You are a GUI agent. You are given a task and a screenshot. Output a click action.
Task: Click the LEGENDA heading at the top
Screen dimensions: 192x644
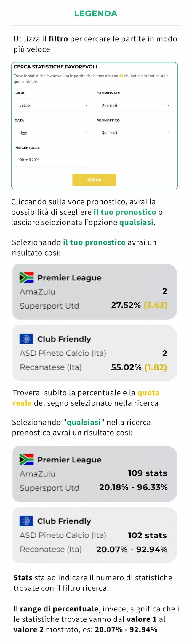(x=96, y=13)
